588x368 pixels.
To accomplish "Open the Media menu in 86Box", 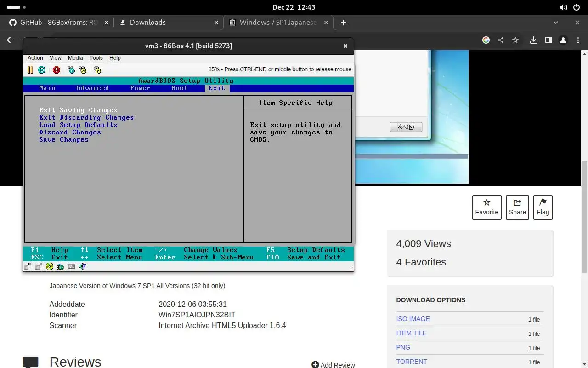I will click(75, 58).
